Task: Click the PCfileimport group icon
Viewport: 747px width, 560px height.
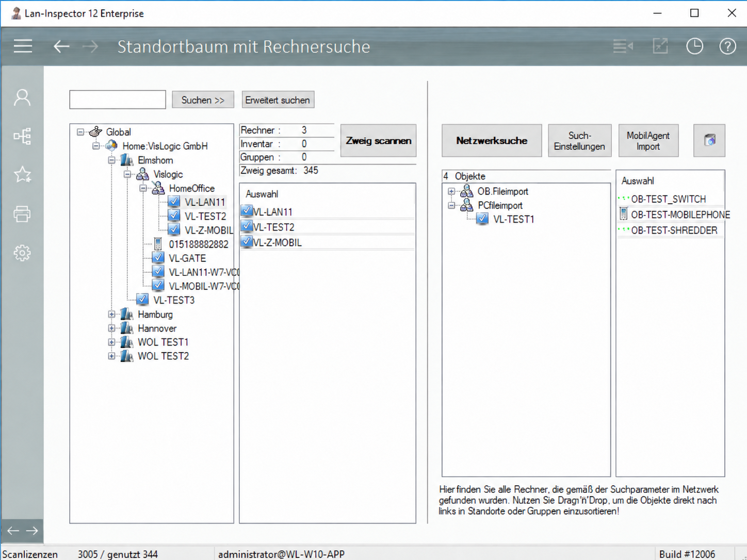Action: pos(467,205)
